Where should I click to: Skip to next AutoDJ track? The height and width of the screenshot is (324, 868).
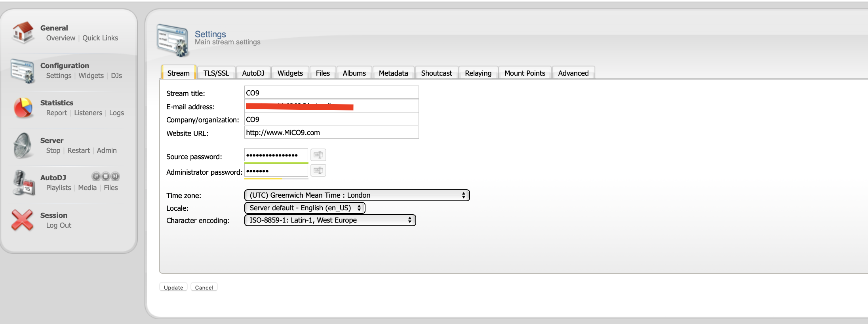click(x=115, y=176)
